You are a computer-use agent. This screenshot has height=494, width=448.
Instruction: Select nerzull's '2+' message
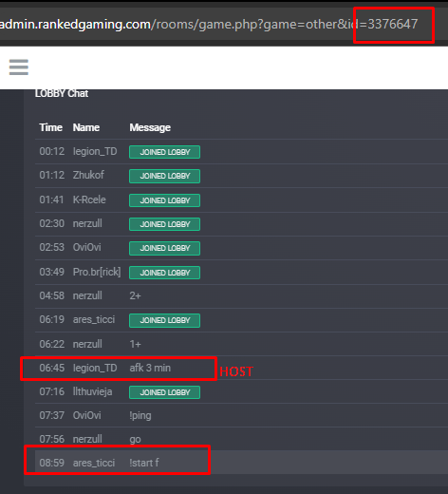coord(135,295)
